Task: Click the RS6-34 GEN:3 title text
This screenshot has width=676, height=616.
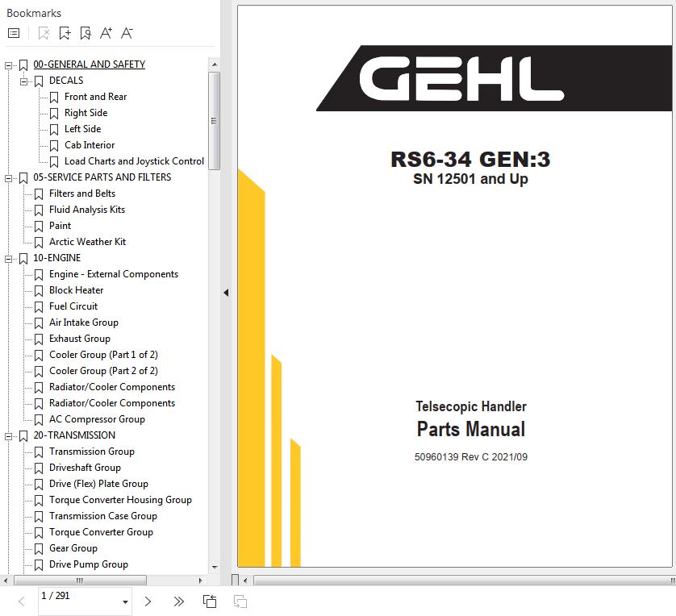Action: pyautogui.click(x=470, y=159)
